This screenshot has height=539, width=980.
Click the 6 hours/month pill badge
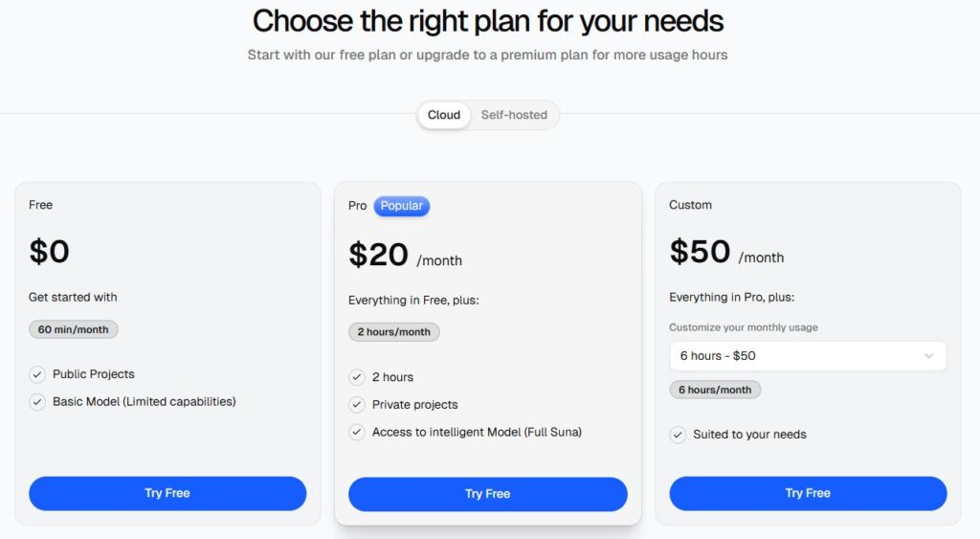[715, 390]
